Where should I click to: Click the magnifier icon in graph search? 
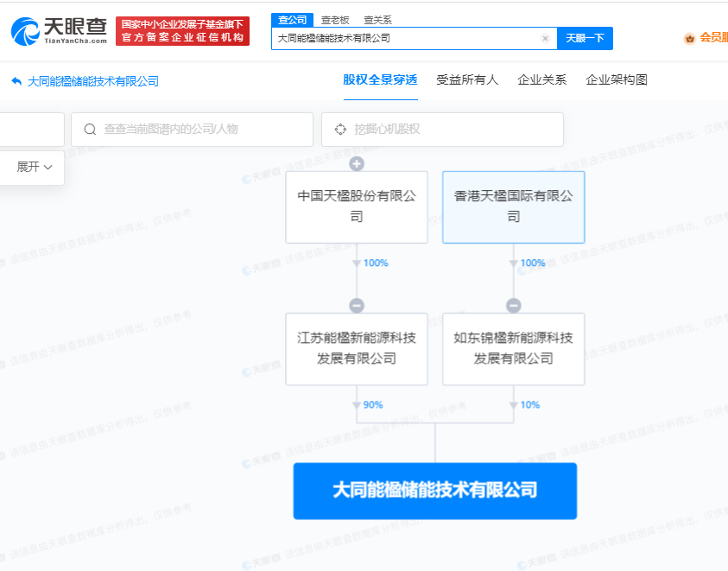tap(90, 130)
